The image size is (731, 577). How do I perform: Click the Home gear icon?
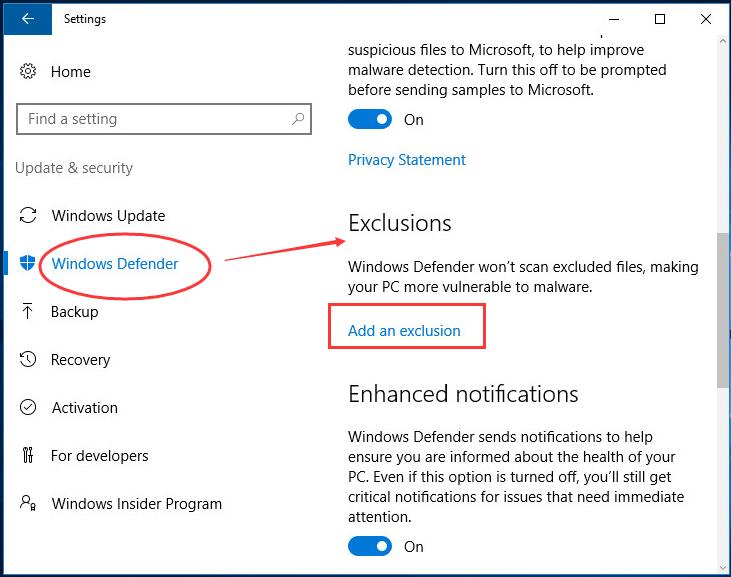point(28,72)
